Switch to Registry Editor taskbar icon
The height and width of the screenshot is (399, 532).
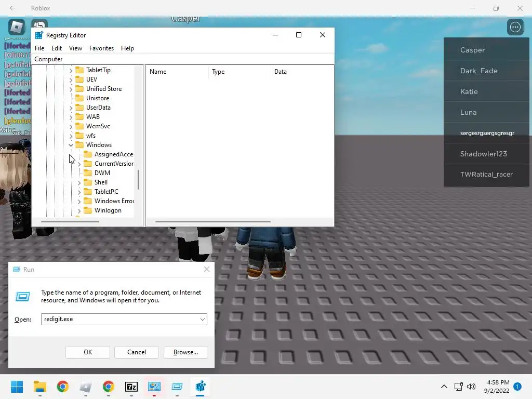[201, 387]
